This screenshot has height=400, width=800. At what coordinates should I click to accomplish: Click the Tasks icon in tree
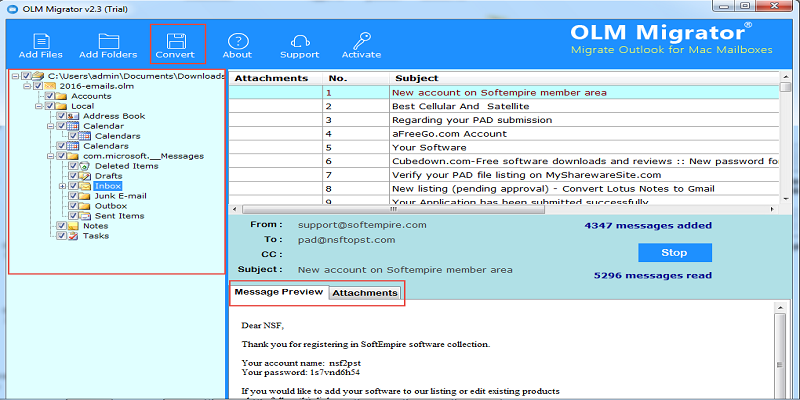pos(73,236)
